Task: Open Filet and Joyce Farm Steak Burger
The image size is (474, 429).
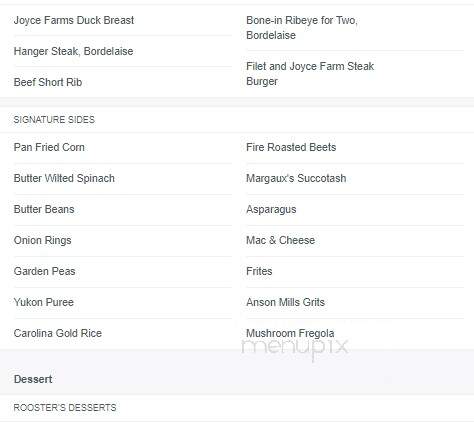Action: (x=310, y=74)
